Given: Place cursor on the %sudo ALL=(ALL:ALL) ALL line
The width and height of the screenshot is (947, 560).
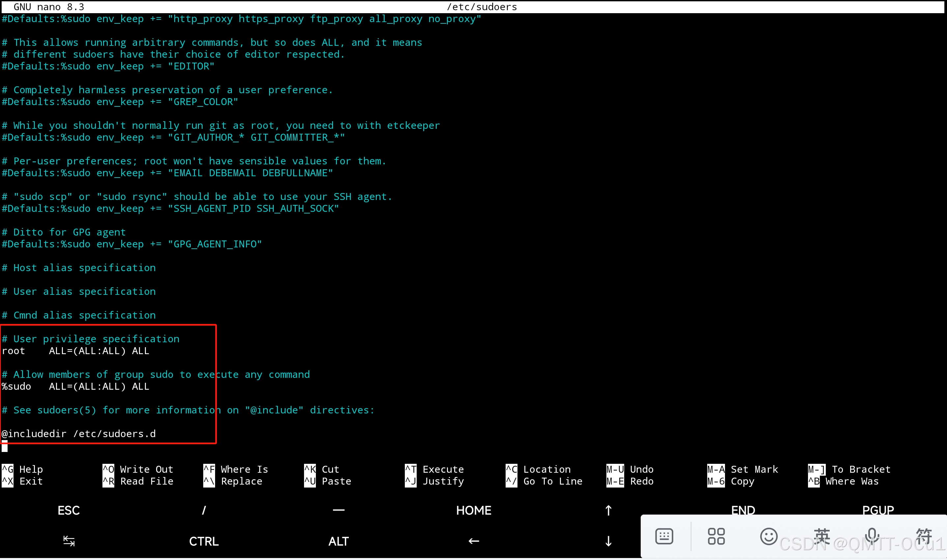Looking at the screenshot, I should point(75,386).
